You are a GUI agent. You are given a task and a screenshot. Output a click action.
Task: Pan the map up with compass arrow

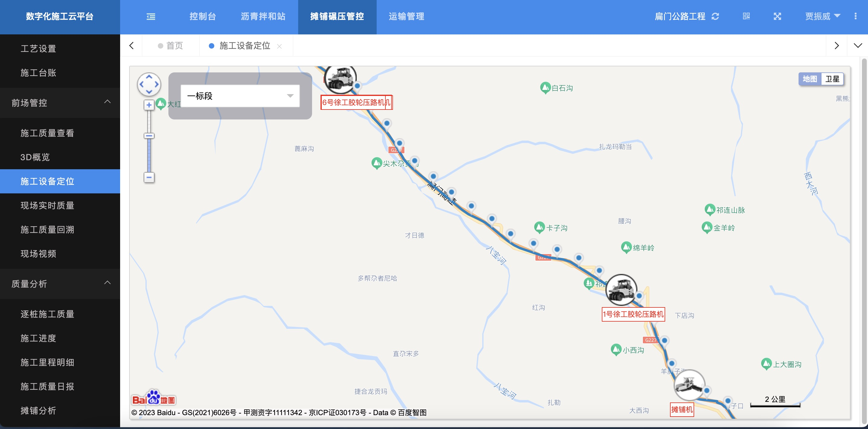(149, 77)
